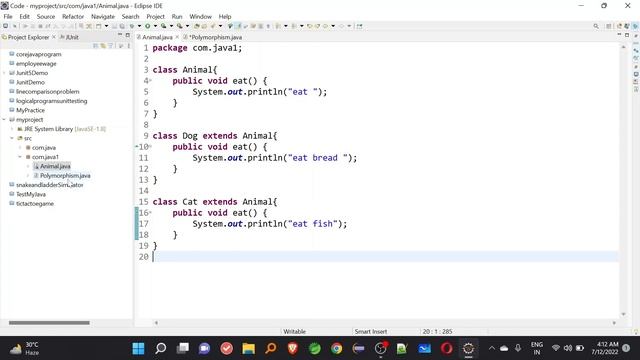This screenshot has width=640, height=360.
Task: Click the tip light bulb in status bar
Action: pos(636,331)
